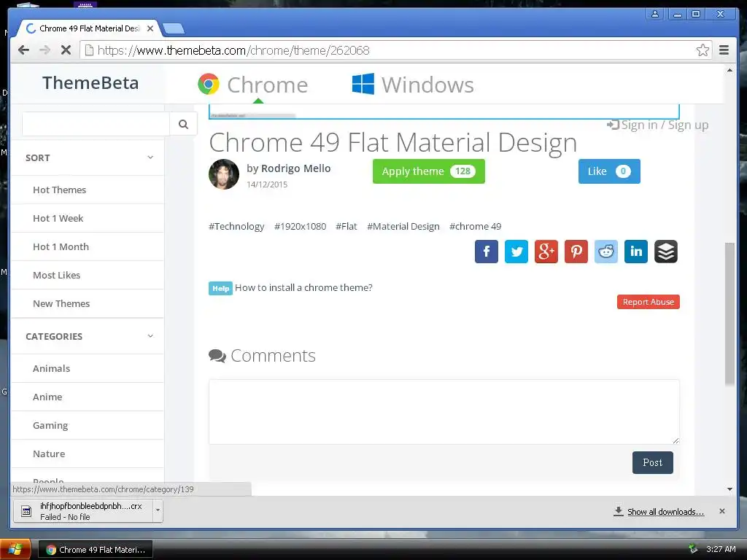Viewport: 747px width, 560px height.
Task: Click the system tray network icon
Action: pyautogui.click(x=693, y=549)
